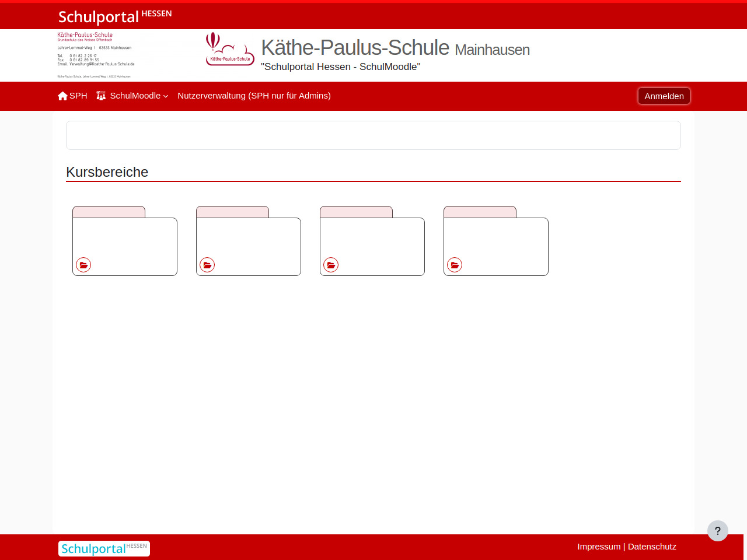Image resolution: width=747 pixels, height=560 pixels.
Task: Click the Schulportal Hessen header logo
Action: (115, 16)
